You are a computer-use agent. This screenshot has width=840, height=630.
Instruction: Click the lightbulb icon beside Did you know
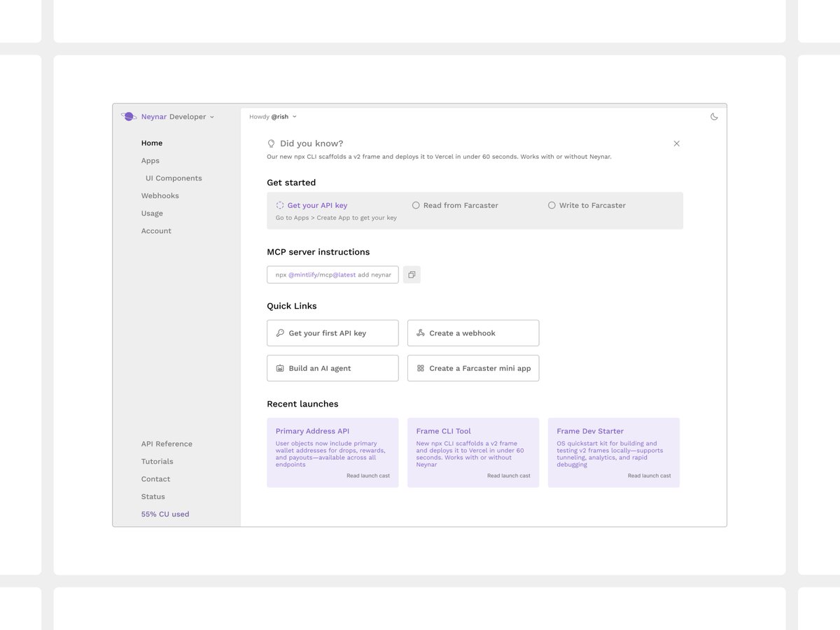coord(272,143)
